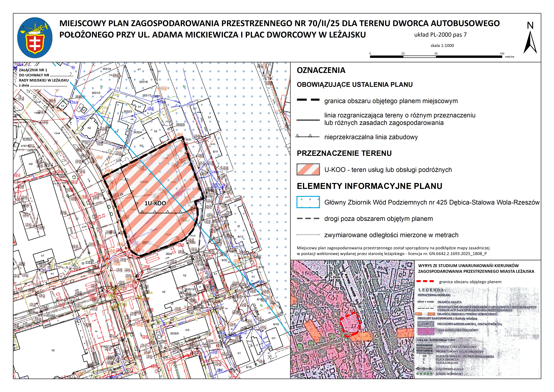Image resolution: width=554 pixels, height=392 pixels.
Task: Click the blue dotted groundwater reservoir legend box
Action: [308, 202]
